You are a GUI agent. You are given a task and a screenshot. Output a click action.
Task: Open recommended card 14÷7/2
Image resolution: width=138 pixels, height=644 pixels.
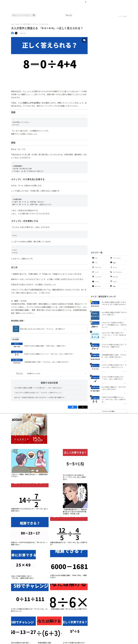coord(30,498)
